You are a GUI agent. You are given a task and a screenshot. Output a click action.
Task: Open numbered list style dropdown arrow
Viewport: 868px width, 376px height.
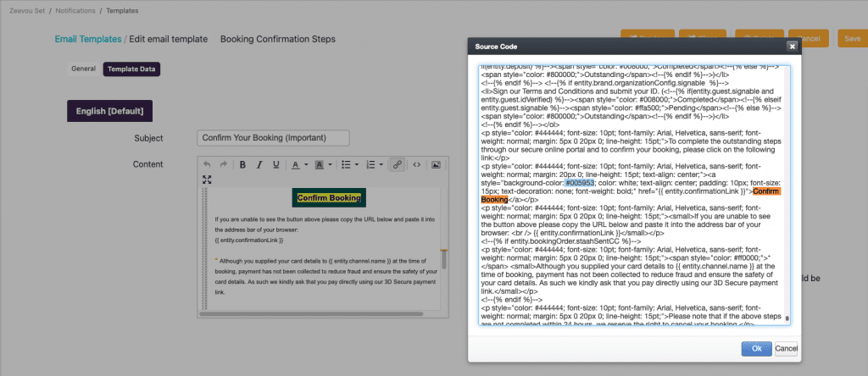381,165
